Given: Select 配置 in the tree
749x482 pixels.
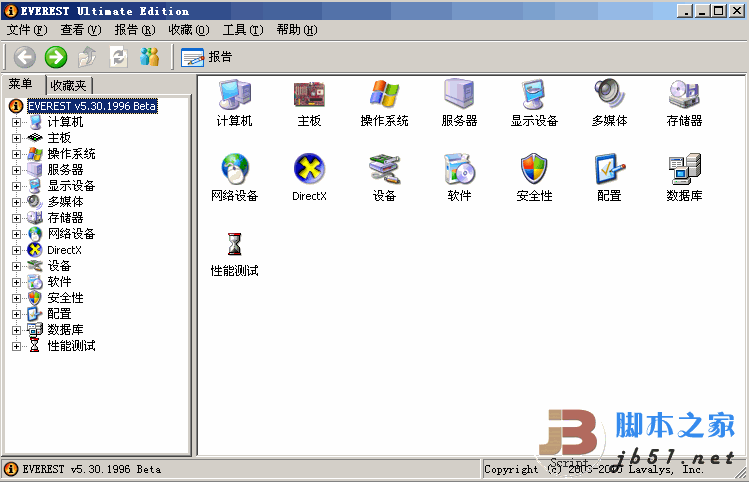Looking at the screenshot, I should click(x=59, y=314).
